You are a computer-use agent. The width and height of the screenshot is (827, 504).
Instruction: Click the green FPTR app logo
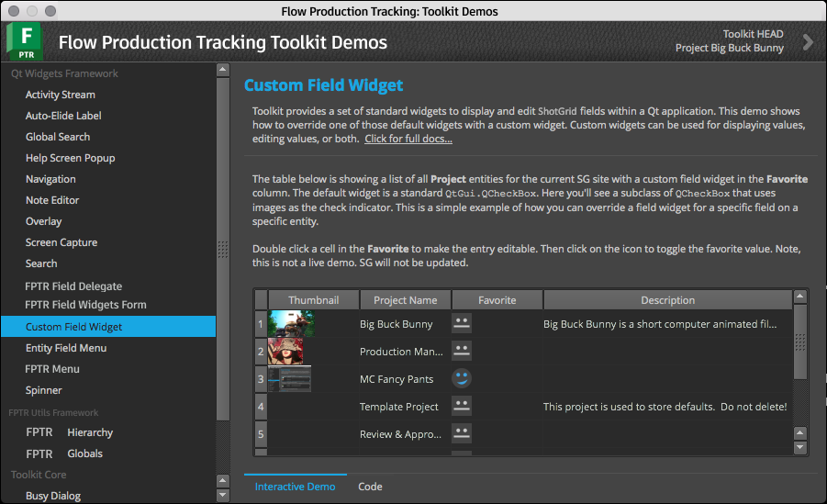click(24, 41)
